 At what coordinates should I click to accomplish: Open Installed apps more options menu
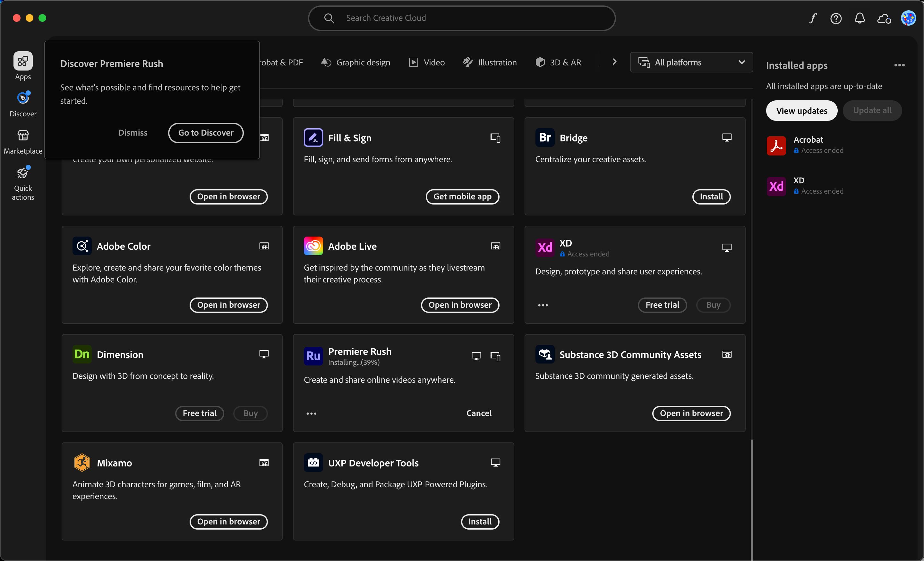[899, 65]
